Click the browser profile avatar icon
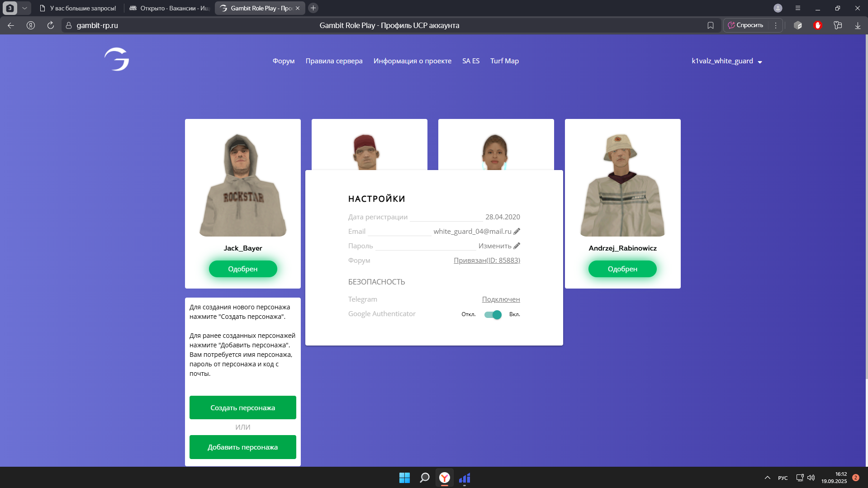The image size is (868, 488). click(778, 8)
